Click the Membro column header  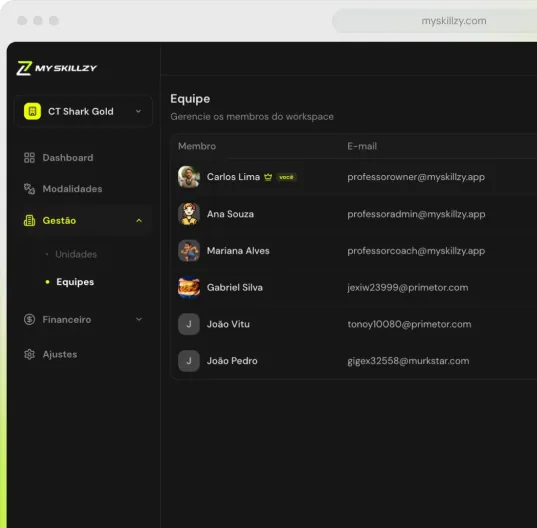(x=197, y=147)
